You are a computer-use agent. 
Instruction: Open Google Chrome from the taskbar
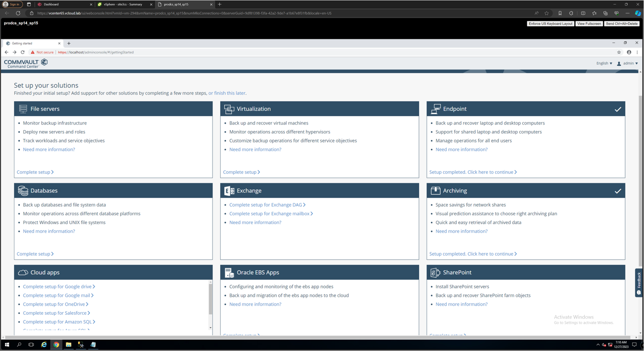tap(56, 345)
